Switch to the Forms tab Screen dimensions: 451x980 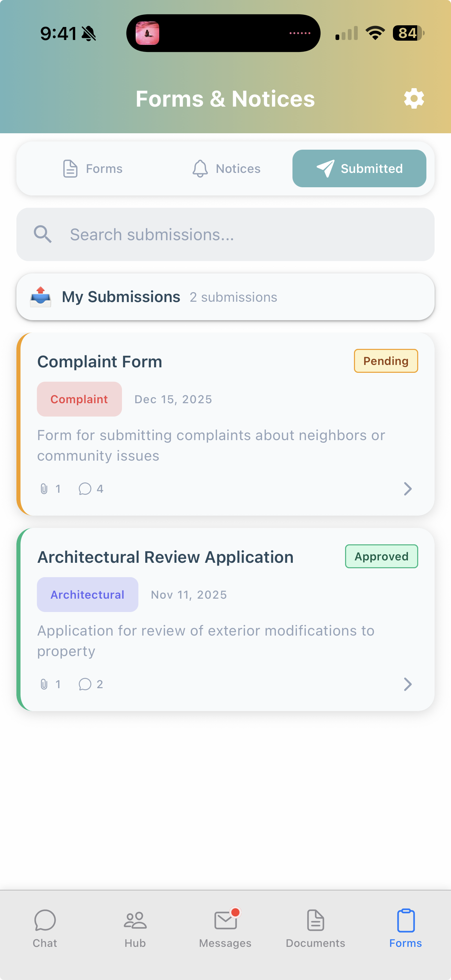[92, 168]
